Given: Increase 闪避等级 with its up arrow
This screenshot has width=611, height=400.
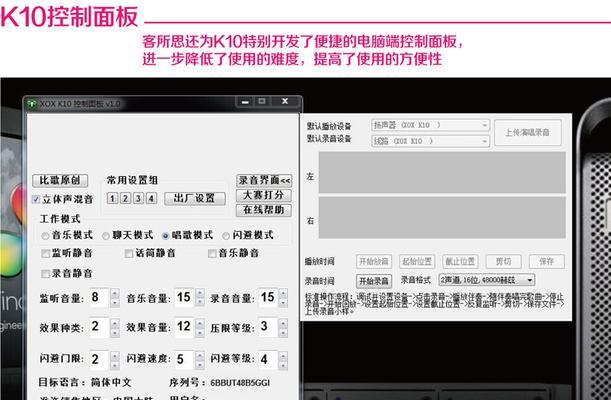Looking at the screenshot, I should click(x=283, y=355).
